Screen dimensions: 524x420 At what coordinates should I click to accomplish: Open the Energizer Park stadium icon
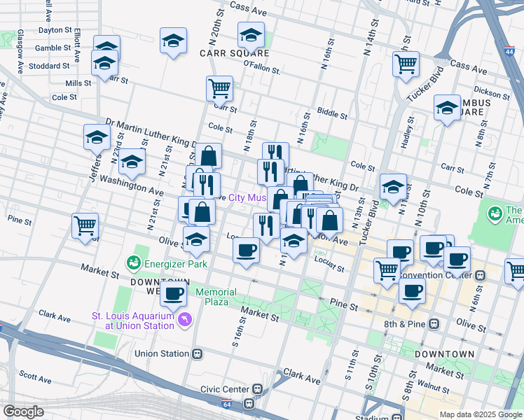(132, 263)
